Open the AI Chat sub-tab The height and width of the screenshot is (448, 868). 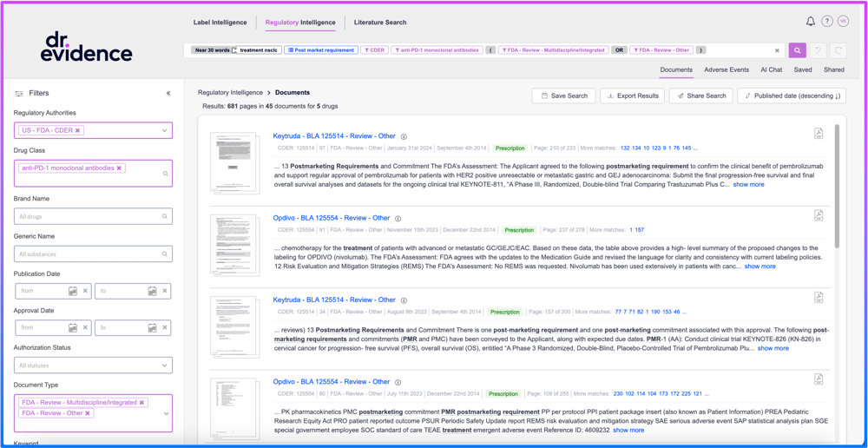771,69
